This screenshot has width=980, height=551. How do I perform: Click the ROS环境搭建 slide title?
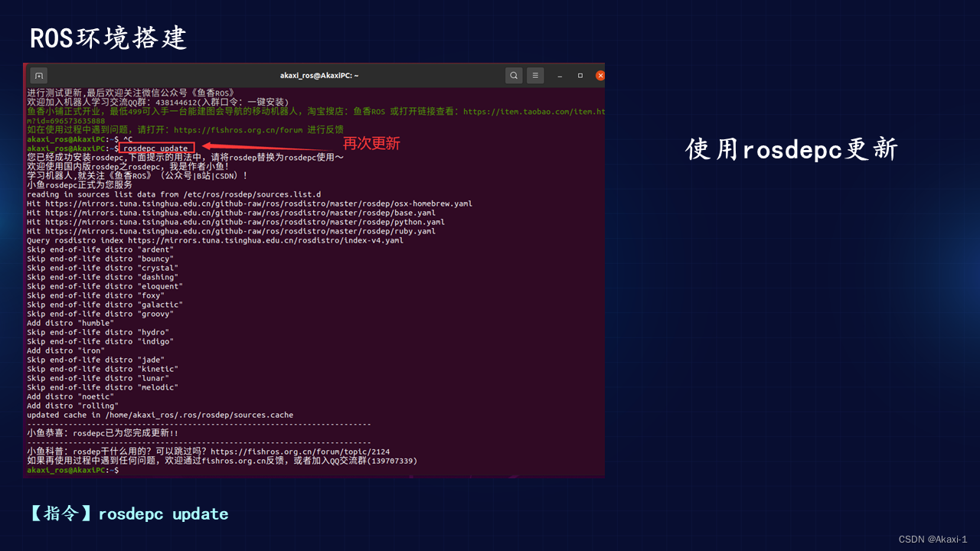point(107,37)
